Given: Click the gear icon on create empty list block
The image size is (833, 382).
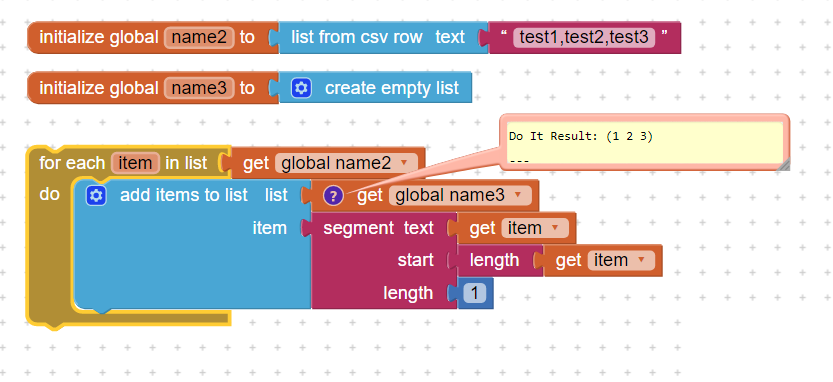Looking at the screenshot, I should [301, 88].
